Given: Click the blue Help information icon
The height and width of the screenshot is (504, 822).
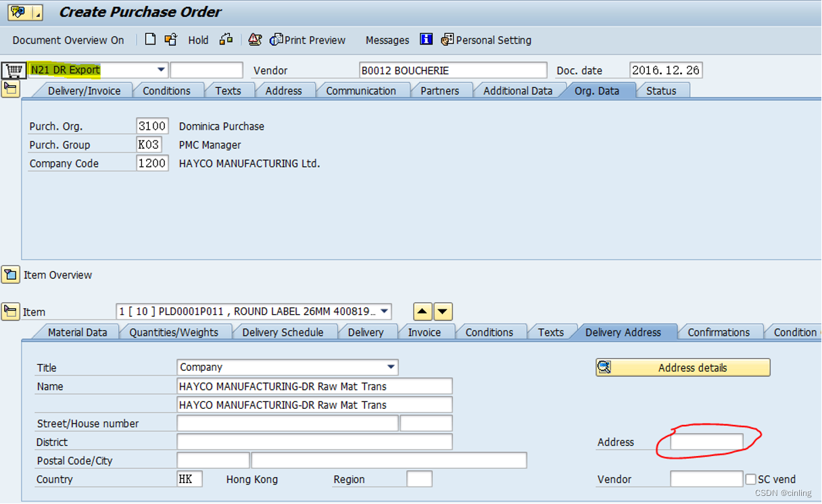Looking at the screenshot, I should point(426,39).
